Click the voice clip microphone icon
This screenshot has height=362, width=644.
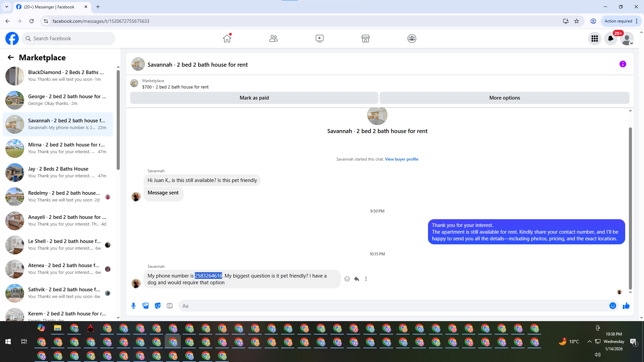[133, 306]
